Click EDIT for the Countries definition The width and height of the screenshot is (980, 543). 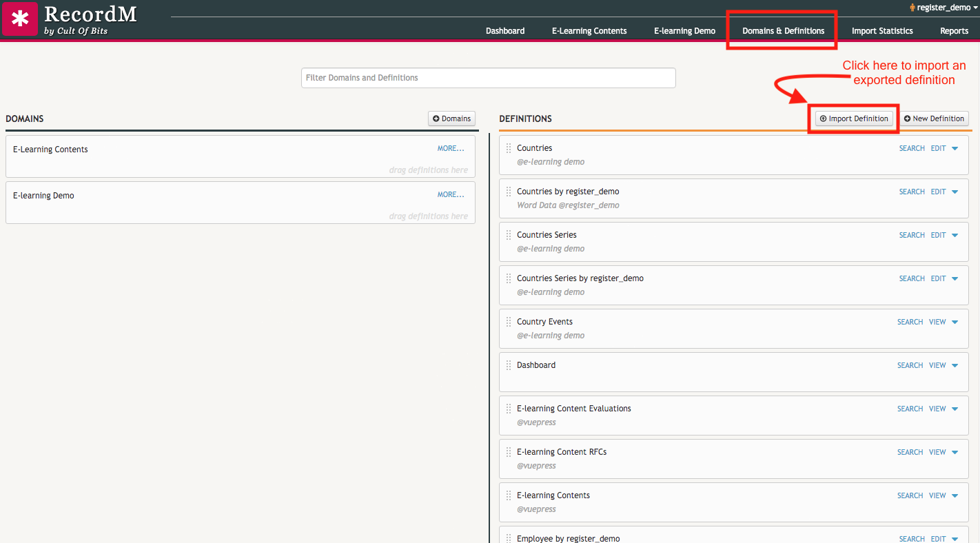[x=939, y=148]
